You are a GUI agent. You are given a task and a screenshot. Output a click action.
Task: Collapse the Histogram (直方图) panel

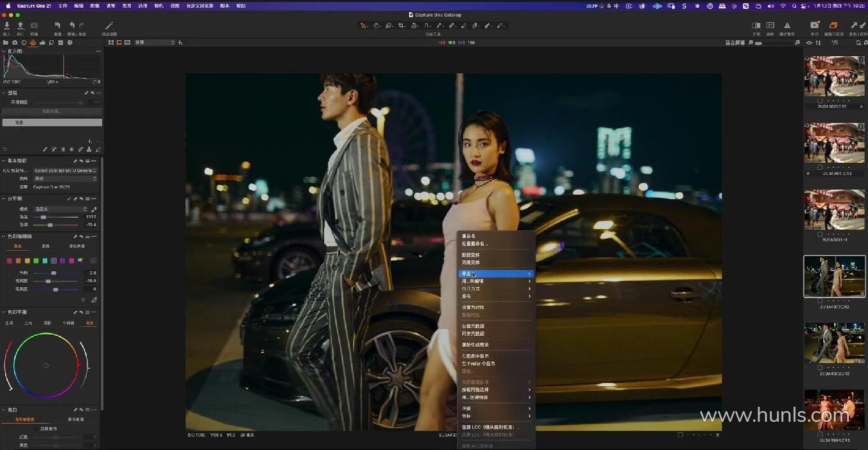3,51
